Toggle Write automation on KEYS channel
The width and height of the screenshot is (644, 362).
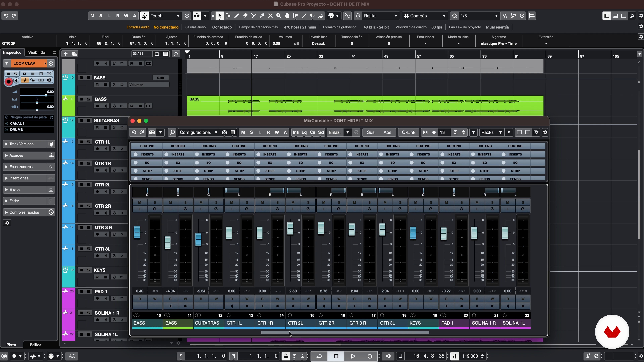tap(431, 299)
